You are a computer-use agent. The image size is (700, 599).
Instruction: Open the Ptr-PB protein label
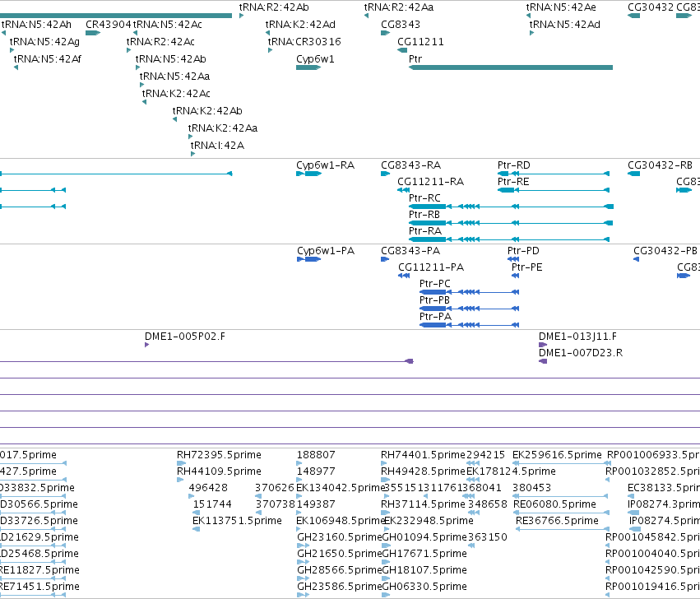pyautogui.click(x=434, y=300)
